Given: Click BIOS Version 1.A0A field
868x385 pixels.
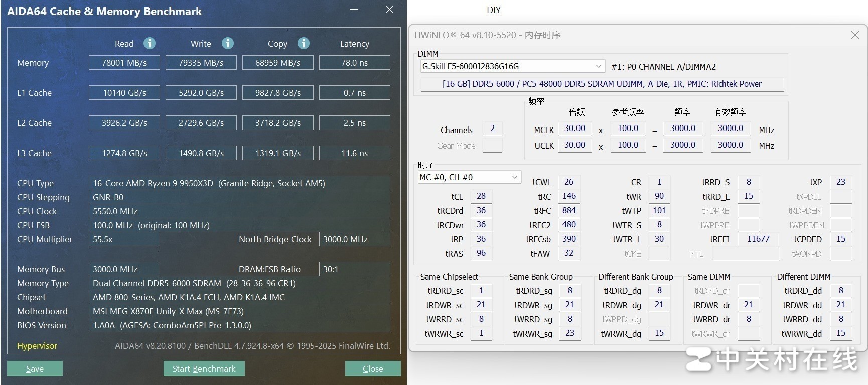Looking at the screenshot, I should click(239, 325).
